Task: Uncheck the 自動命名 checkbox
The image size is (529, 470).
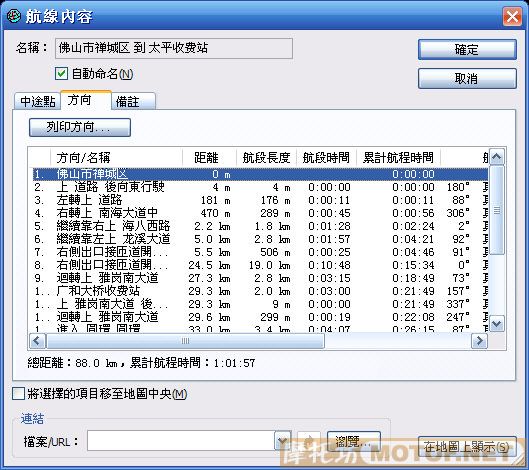Action: tap(61, 74)
